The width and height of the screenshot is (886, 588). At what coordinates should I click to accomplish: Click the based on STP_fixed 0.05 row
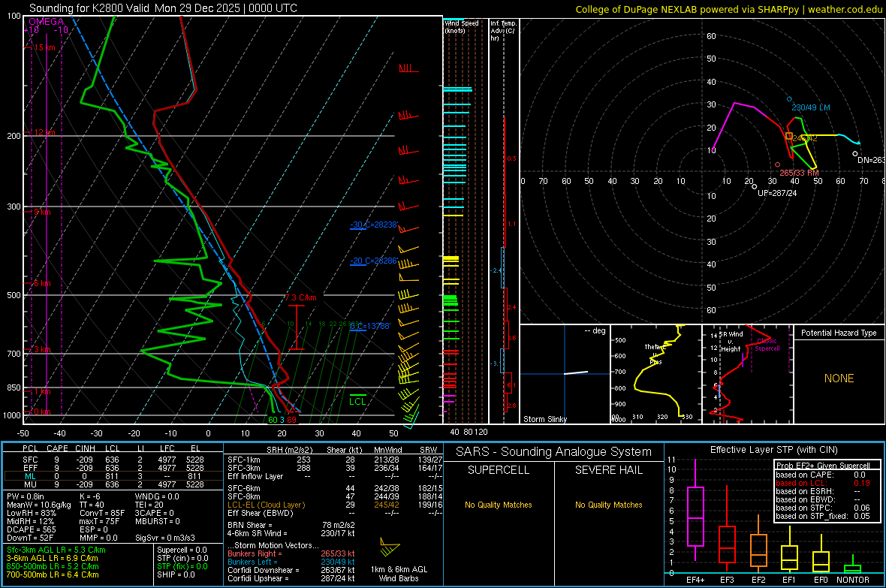pyautogui.click(x=823, y=516)
